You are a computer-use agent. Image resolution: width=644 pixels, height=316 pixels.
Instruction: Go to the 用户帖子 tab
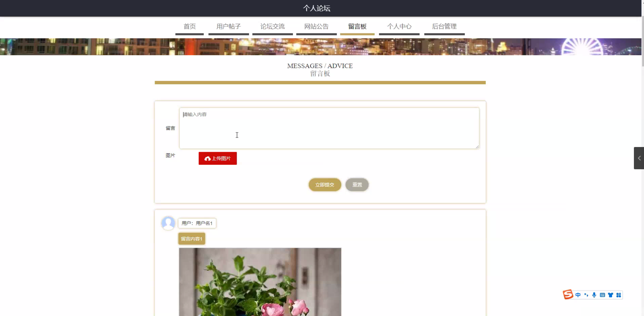pyautogui.click(x=229, y=27)
